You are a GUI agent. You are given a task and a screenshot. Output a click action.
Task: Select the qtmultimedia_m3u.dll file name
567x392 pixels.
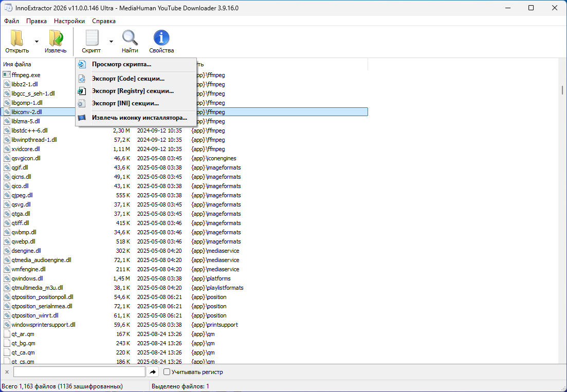pyautogui.click(x=37, y=288)
